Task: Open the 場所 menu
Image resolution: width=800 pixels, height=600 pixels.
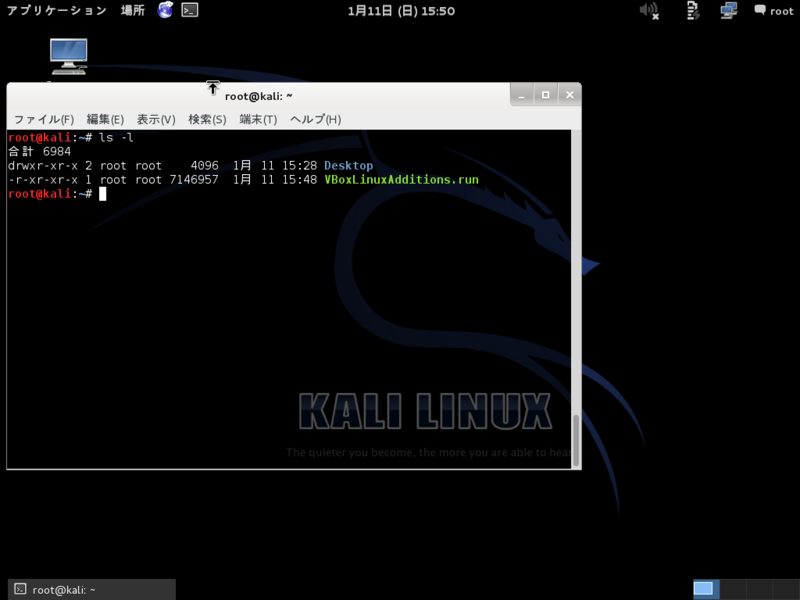Action: (133, 10)
